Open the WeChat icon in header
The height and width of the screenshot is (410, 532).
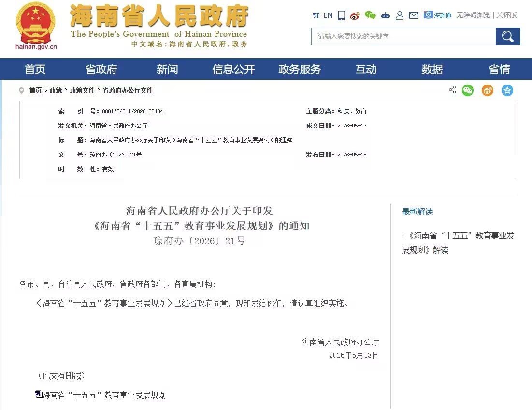pos(370,15)
